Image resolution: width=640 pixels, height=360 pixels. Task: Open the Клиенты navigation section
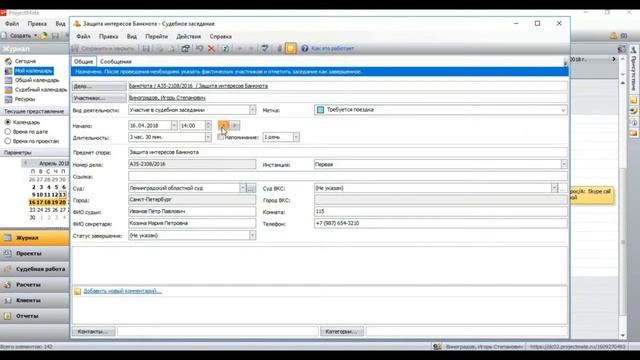[34, 300]
